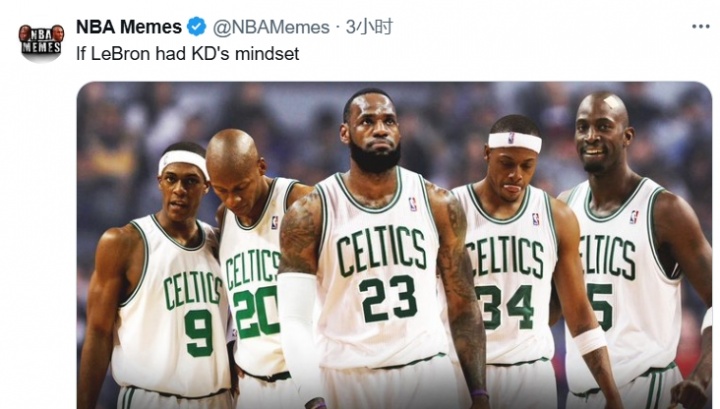Screen dimensions: 720x409
Task: Click the number 34 on the jersey
Action: pos(505,307)
